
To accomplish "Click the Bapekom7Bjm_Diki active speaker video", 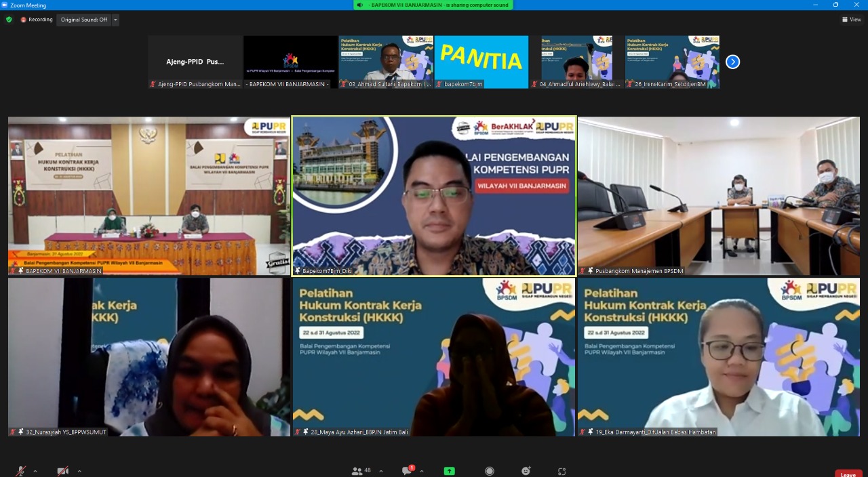I will 434,196.
